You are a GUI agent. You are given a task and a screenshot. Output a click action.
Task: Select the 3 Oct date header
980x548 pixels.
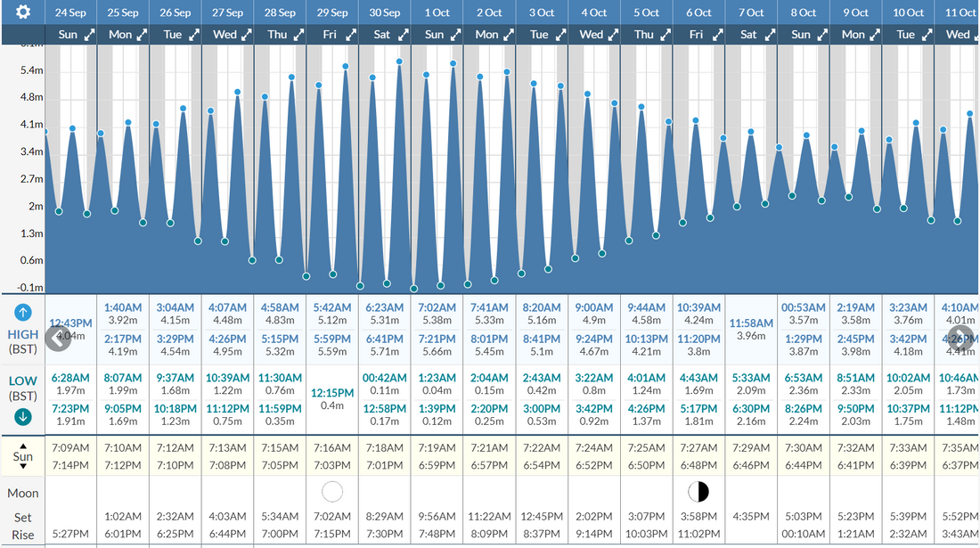542,12
